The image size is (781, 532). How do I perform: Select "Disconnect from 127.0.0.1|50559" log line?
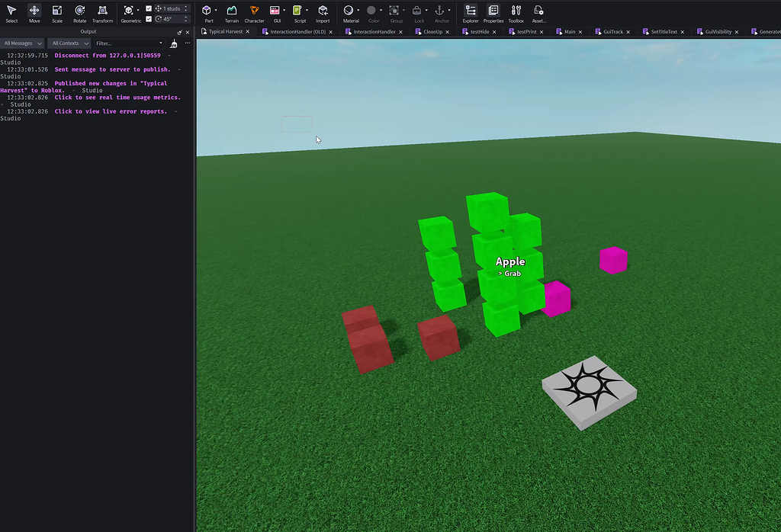(108, 56)
